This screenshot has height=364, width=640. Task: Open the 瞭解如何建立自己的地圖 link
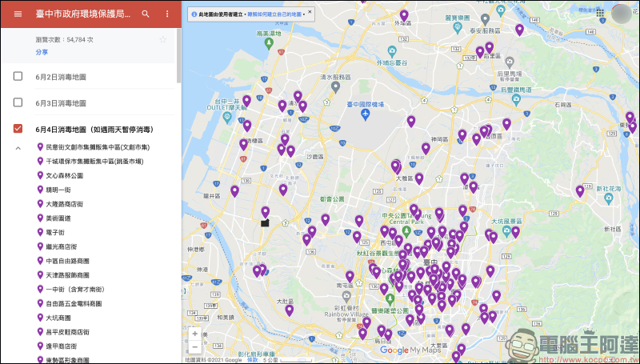tap(275, 14)
